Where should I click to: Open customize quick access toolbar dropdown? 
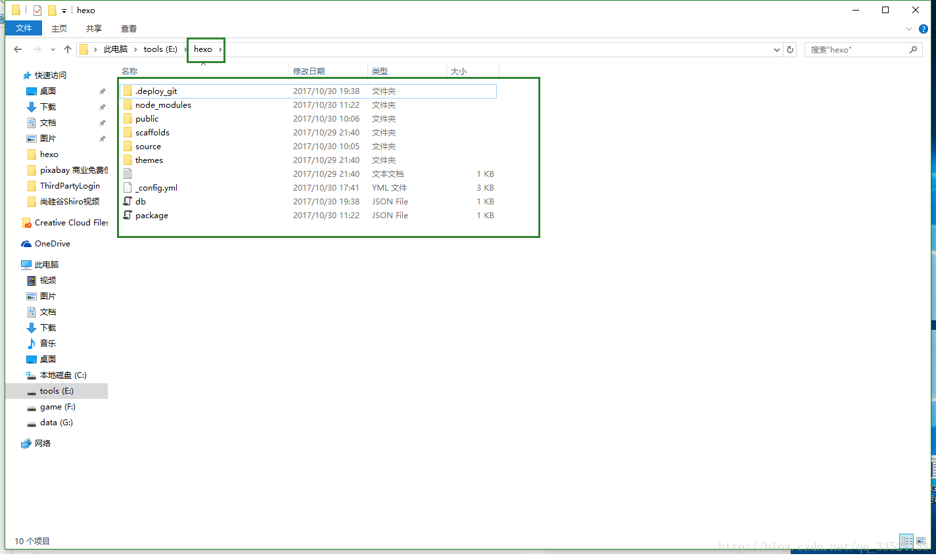point(64,11)
